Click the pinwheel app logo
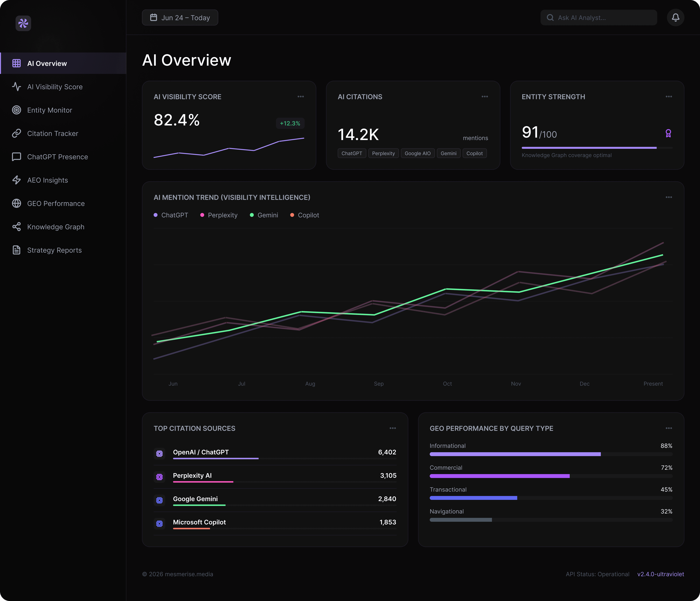Screen dimensions: 700x601 23,23
